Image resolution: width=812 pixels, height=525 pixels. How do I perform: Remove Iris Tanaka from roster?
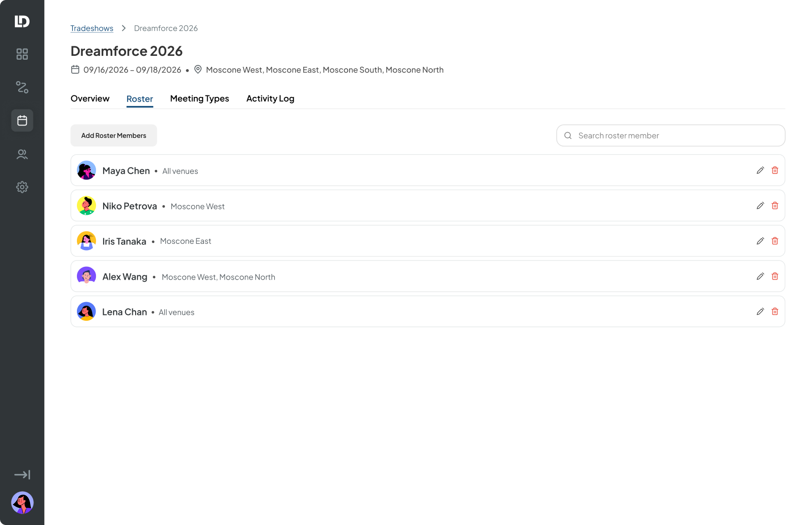point(775,241)
